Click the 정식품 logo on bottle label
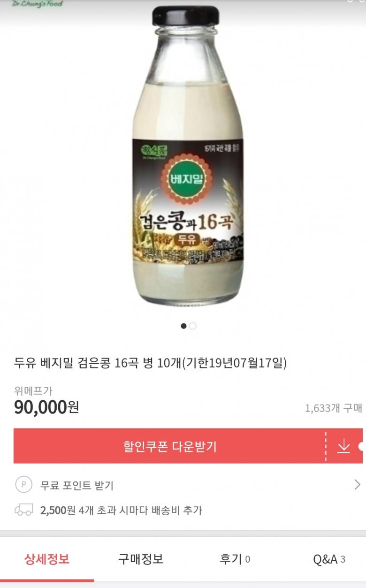Screen dimensions: 366x588 150,153
